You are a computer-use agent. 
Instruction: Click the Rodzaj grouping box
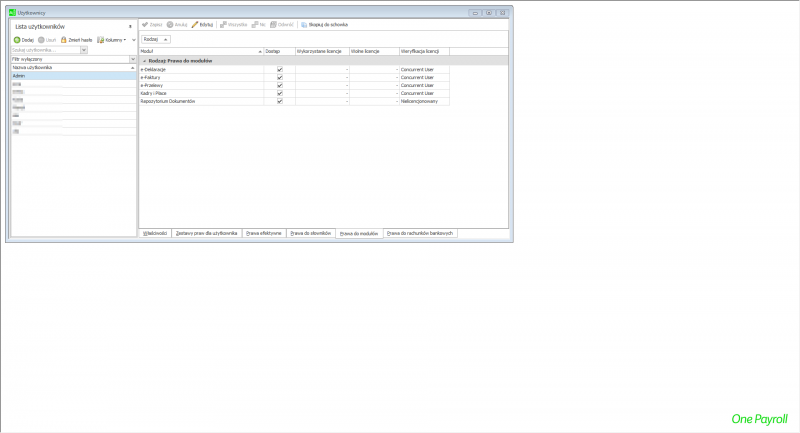[x=156, y=39]
